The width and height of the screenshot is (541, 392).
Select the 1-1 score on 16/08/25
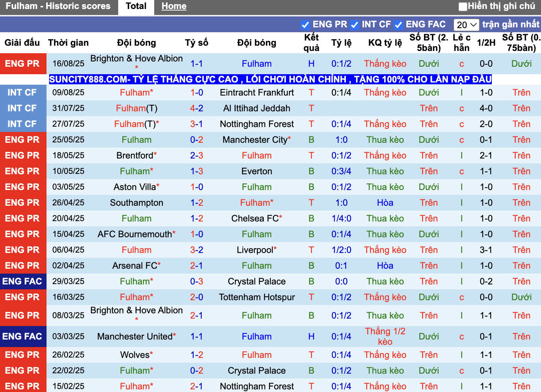197,64
